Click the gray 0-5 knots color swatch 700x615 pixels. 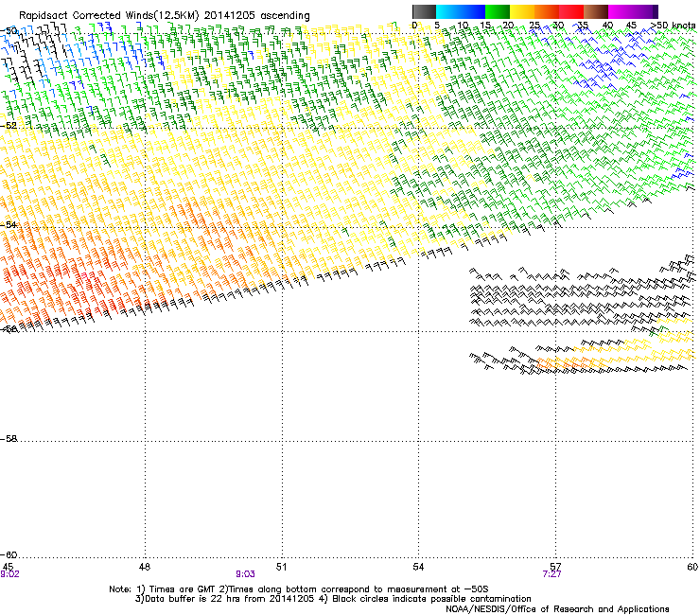tap(424, 11)
